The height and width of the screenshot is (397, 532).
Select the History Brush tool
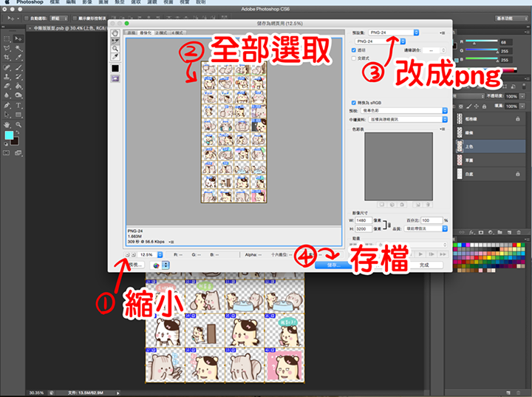click(x=18, y=77)
